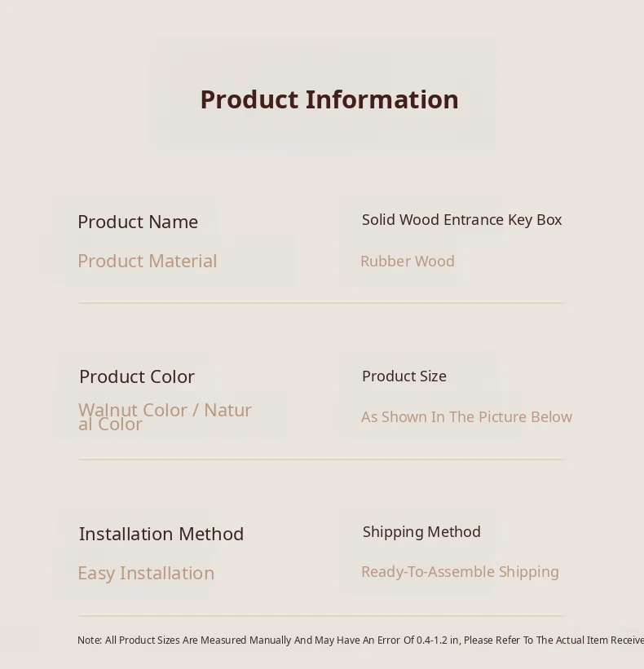Select the Product Name label
644x669 pixels.
138,222
